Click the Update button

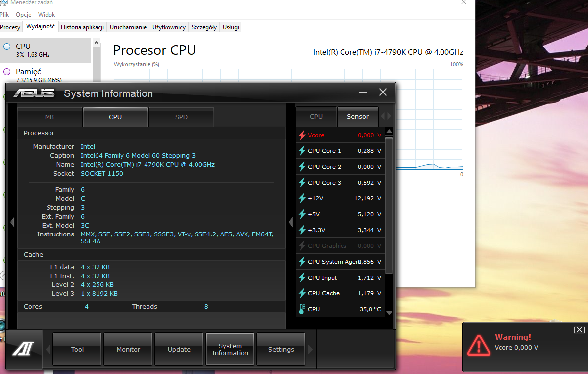click(179, 349)
